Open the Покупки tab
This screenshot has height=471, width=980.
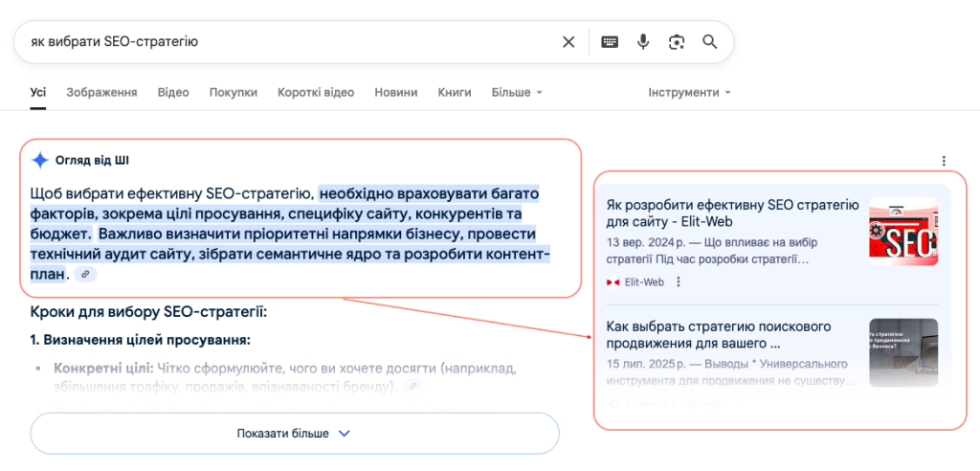click(234, 93)
